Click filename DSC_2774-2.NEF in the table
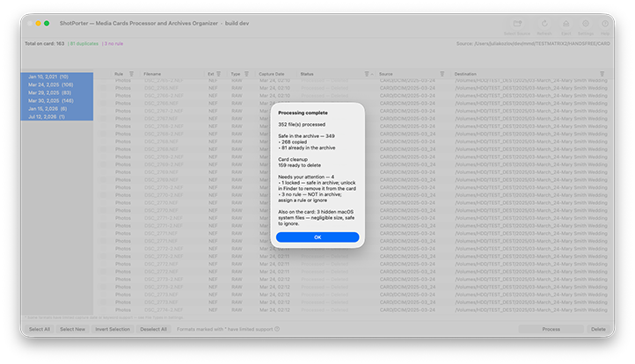The image size is (635, 364). (164, 309)
